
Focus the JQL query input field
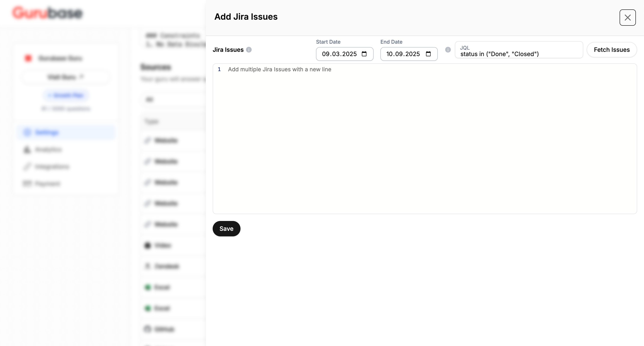pyautogui.click(x=518, y=54)
